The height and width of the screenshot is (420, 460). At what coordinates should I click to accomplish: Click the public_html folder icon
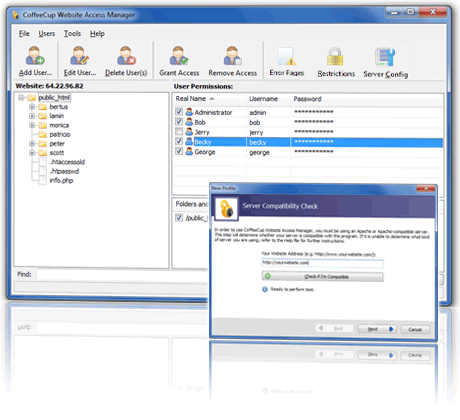point(32,98)
